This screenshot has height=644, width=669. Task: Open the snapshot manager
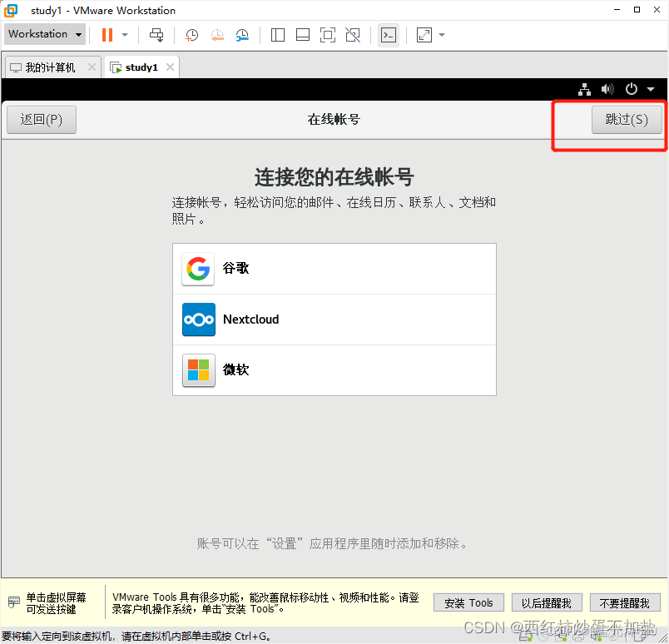[x=242, y=35]
